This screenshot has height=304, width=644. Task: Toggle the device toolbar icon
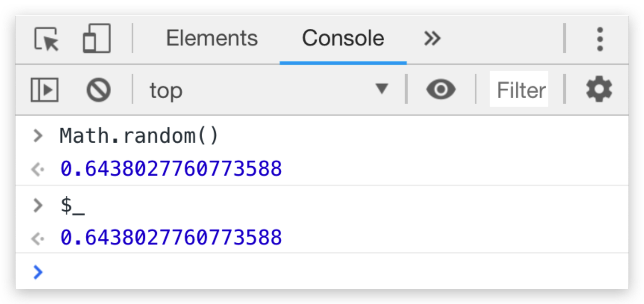point(96,38)
